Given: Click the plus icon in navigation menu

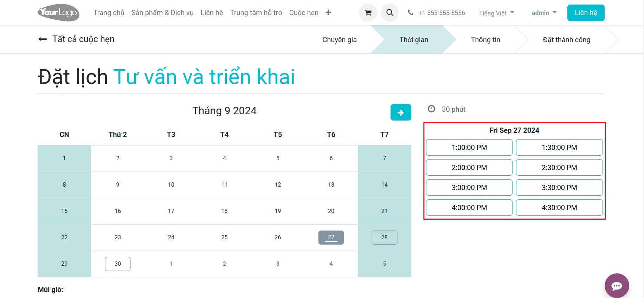Looking at the screenshot, I should pos(328,13).
